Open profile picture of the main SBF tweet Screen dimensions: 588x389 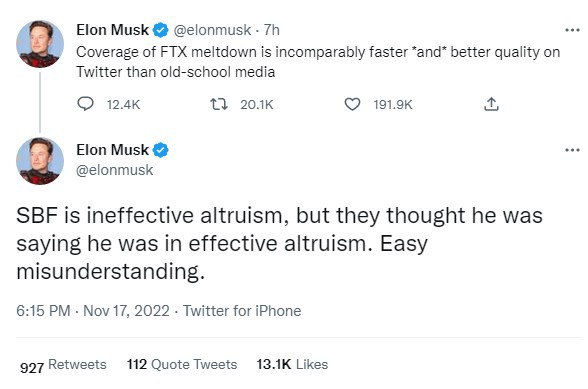tap(40, 161)
